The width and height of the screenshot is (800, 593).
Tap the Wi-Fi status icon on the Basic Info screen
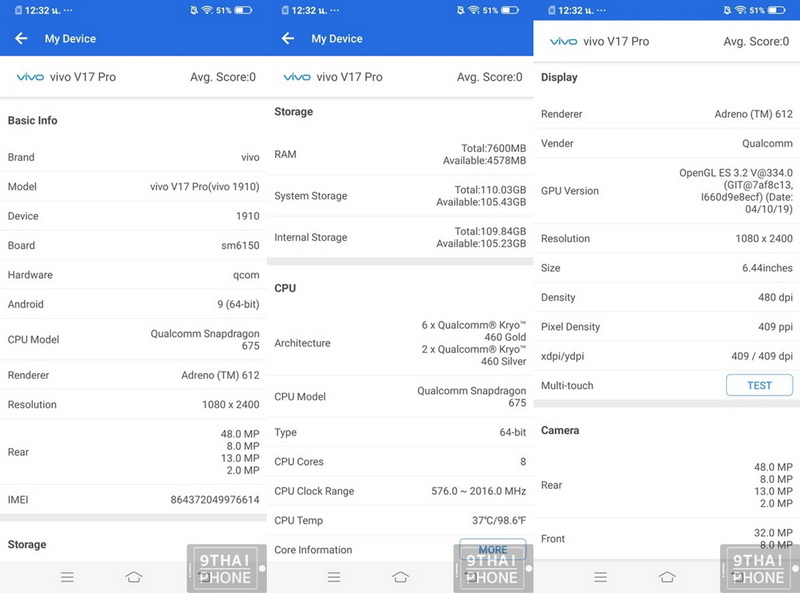click(x=207, y=10)
